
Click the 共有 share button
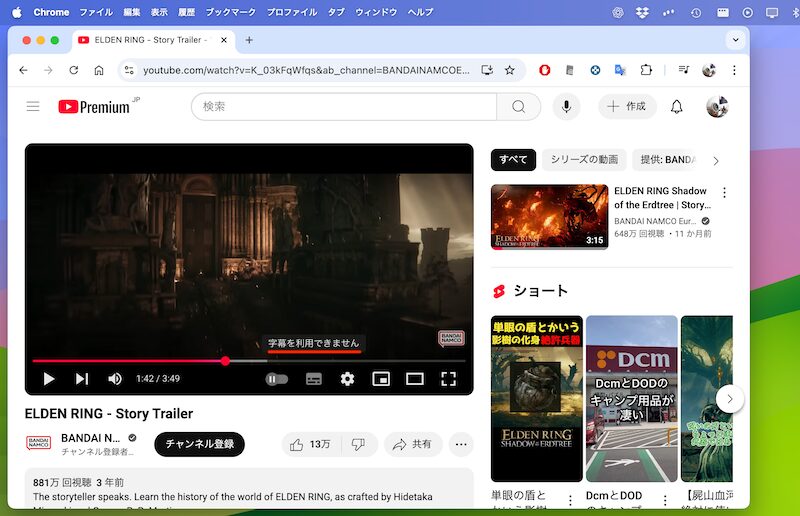click(412, 445)
